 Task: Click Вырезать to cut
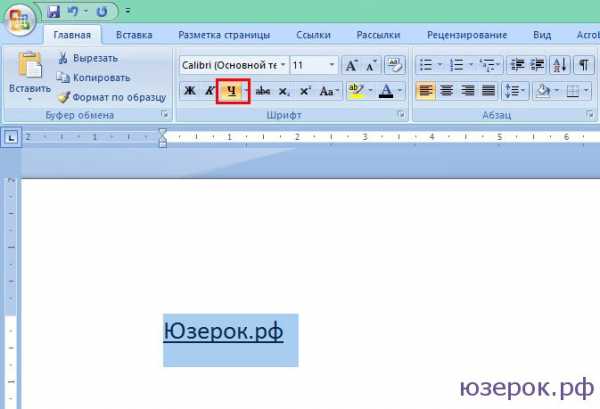pyautogui.click(x=88, y=58)
